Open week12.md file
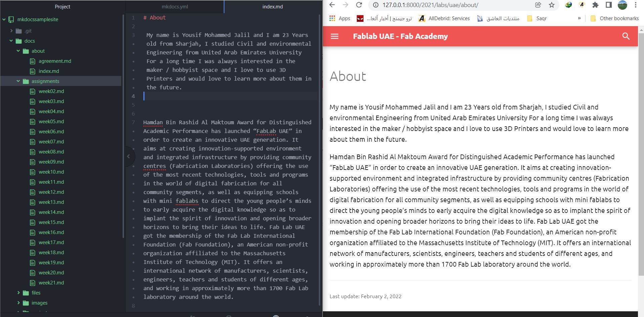Viewport: 644px width, 317px height. coord(51,192)
